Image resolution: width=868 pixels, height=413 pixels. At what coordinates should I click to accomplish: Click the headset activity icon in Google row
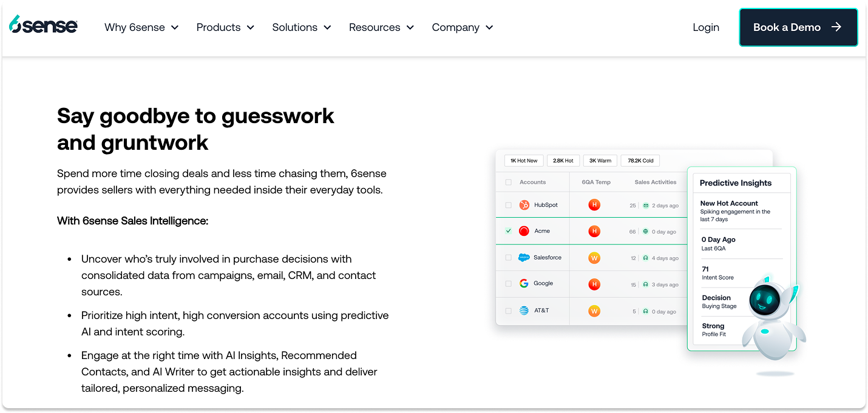coord(646,284)
